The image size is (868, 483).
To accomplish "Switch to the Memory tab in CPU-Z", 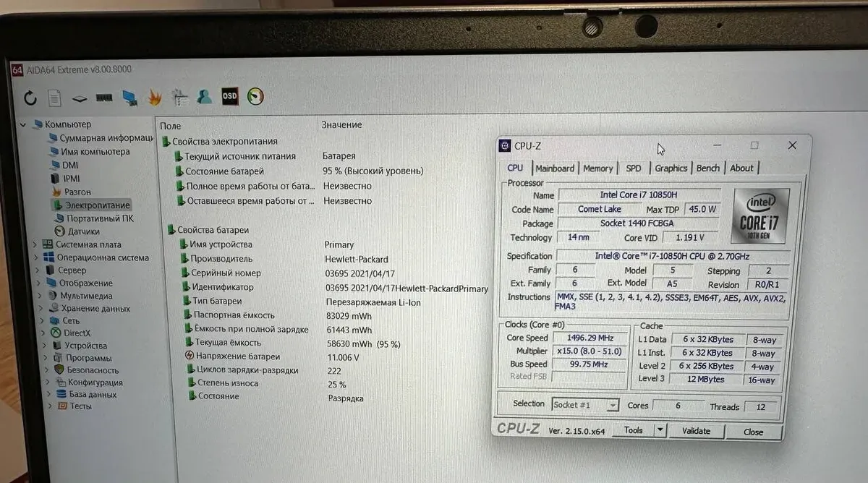I will click(597, 168).
